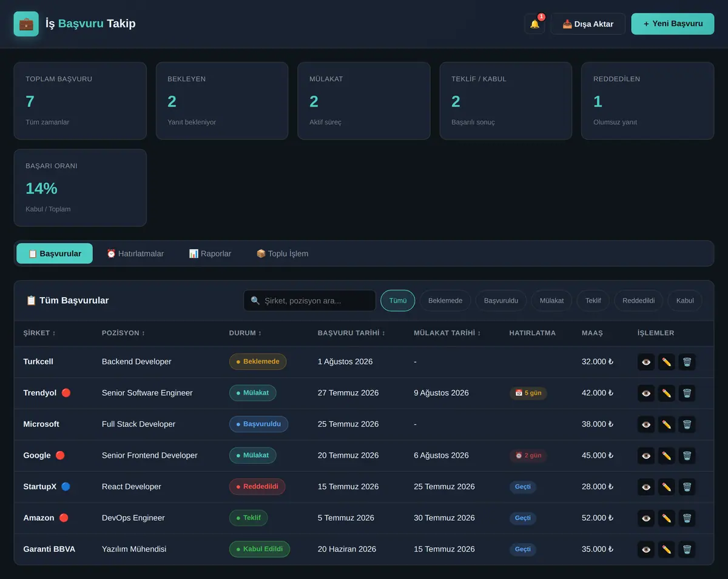The height and width of the screenshot is (579, 728).
Task: Filter applications by Beklemede
Action: pos(445,301)
